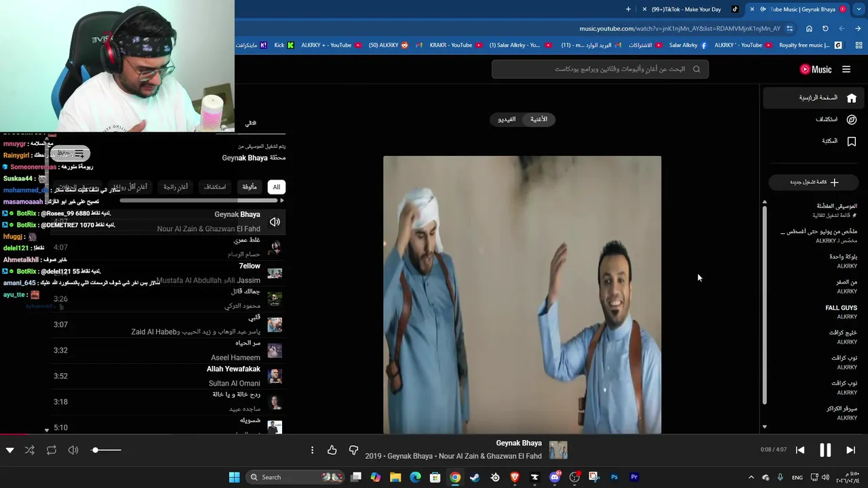The width and height of the screenshot is (868, 488).
Task: Play 7ellow from the queue
Action: 275,273
